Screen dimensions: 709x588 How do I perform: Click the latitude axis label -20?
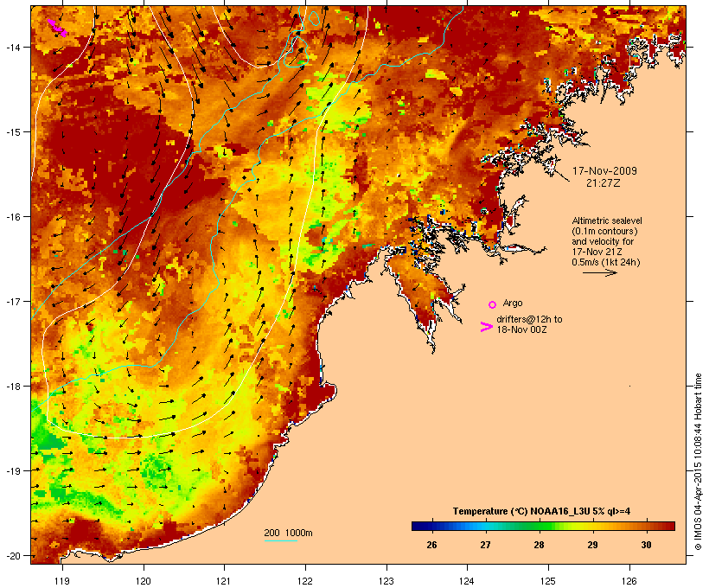point(13,555)
